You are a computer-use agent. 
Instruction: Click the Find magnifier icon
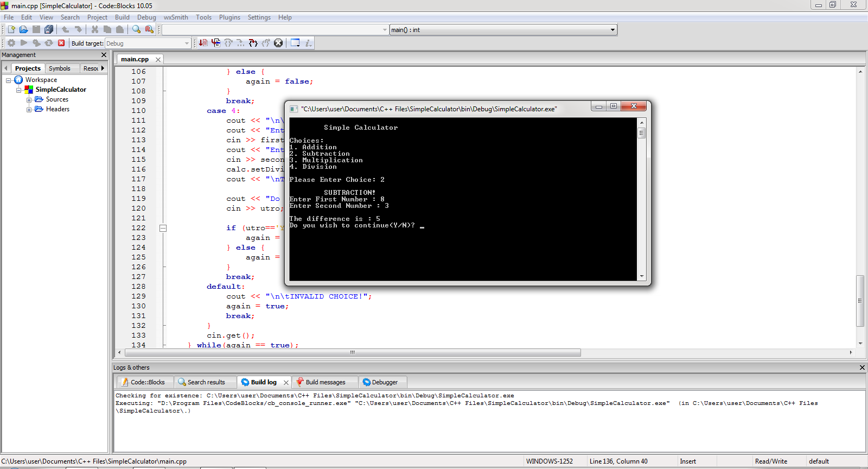(137, 29)
